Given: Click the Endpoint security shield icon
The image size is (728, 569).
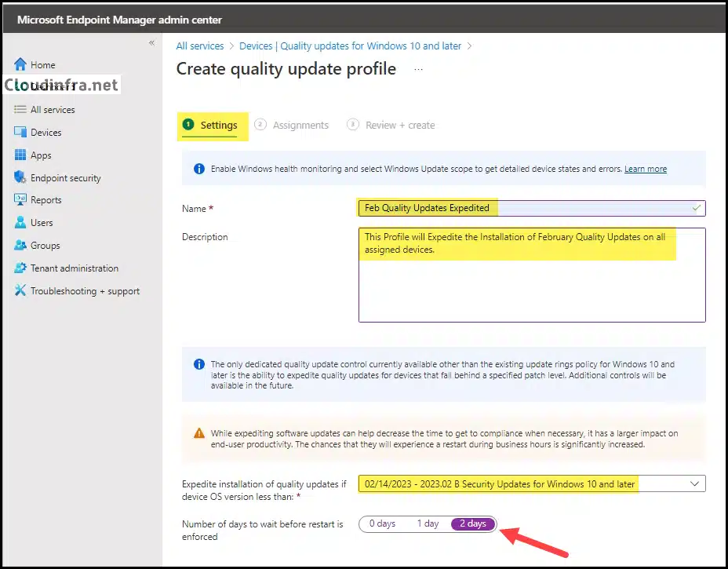Looking at the screenshot, I should [20, 177].
